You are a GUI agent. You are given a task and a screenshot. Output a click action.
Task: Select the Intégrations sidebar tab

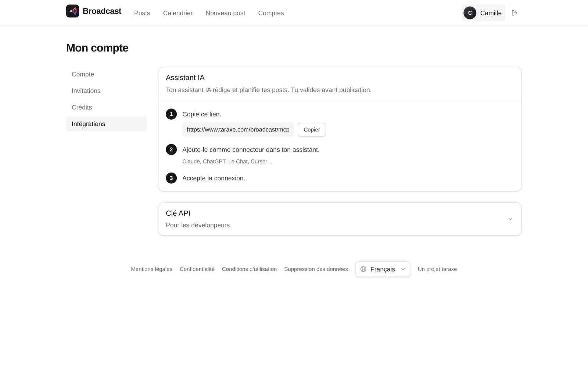[107, 124]
